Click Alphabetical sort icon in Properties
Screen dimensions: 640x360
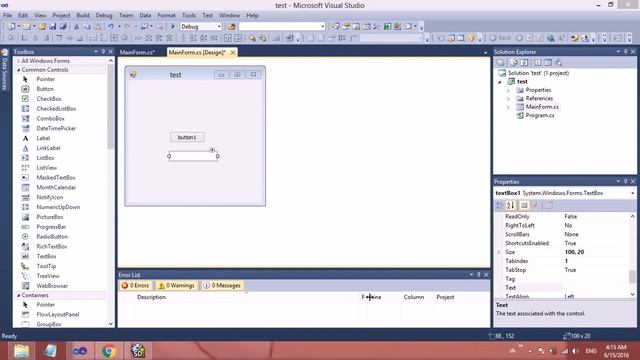[x=510, y=205]
